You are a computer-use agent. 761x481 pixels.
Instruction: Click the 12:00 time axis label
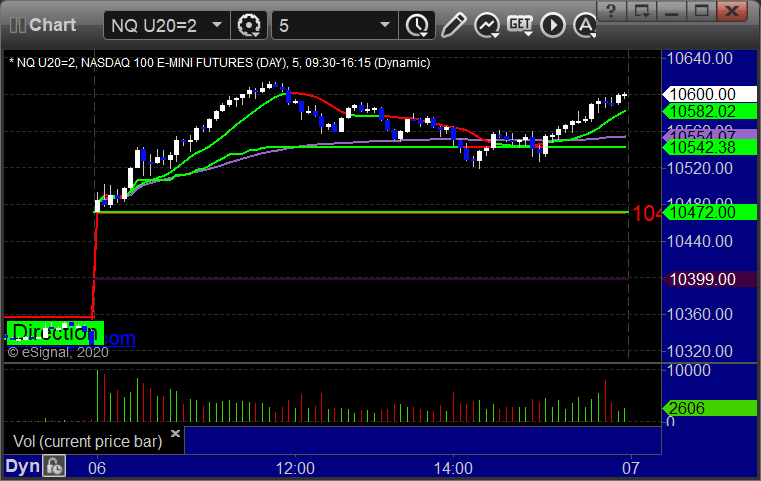[295, 468]
